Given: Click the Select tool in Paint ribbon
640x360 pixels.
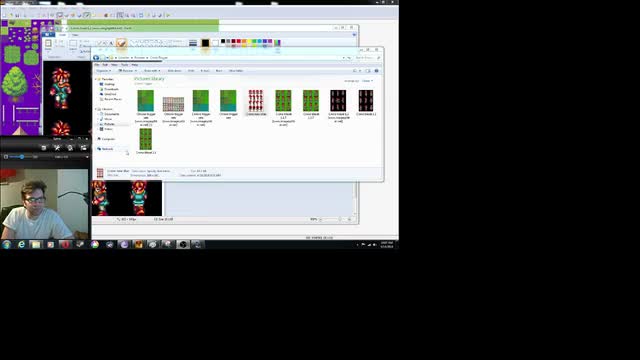Looking at the screenshot, I should (x=73, y=43).
